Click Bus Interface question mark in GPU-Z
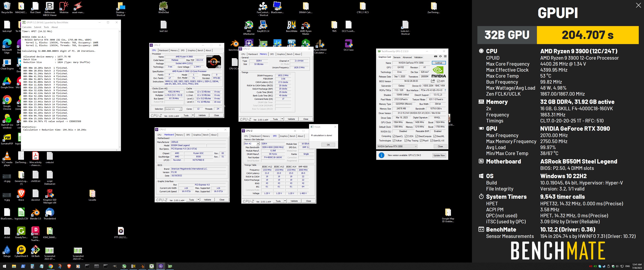Image resolution: width=644 pixels, height=270 pixels. tap(445, 90)
